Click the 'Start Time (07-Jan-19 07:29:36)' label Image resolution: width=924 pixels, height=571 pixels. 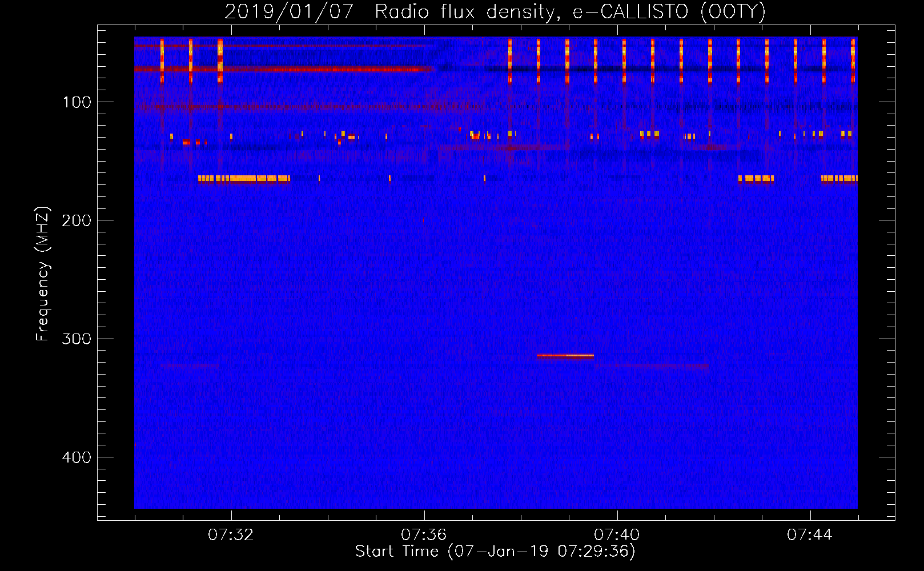495,552
